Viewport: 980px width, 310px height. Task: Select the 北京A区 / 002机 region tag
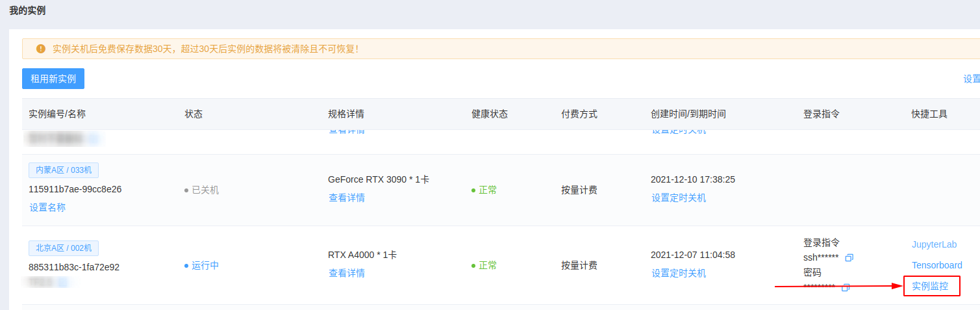(x=64, y=248)
